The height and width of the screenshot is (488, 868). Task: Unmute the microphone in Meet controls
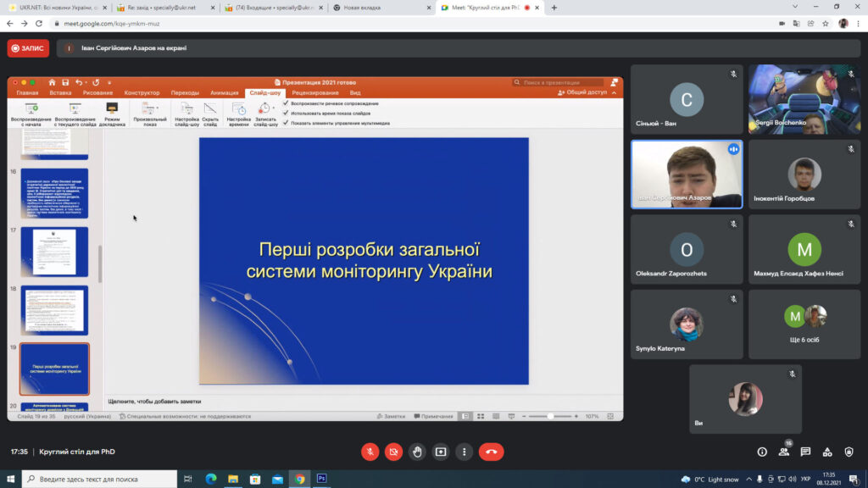370,452
